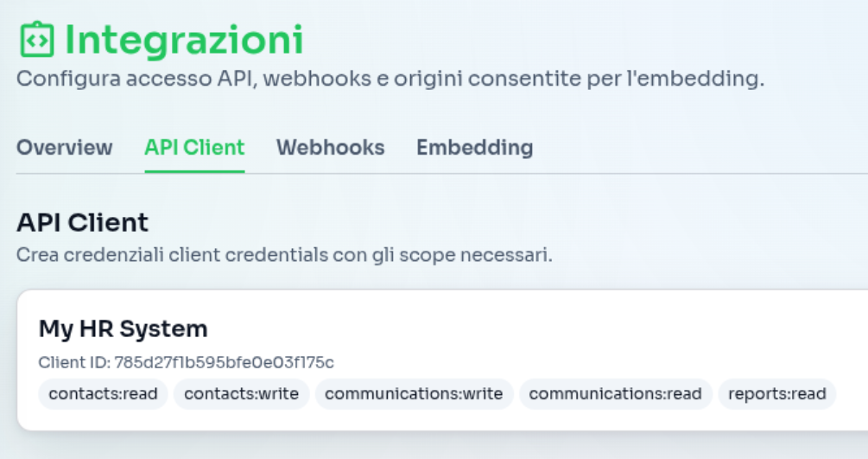Image resolution: width=868 pixels, height=459 pixels.
Task: Click the 'Crea credenziali client credentials' description
Action: [173, 256]
